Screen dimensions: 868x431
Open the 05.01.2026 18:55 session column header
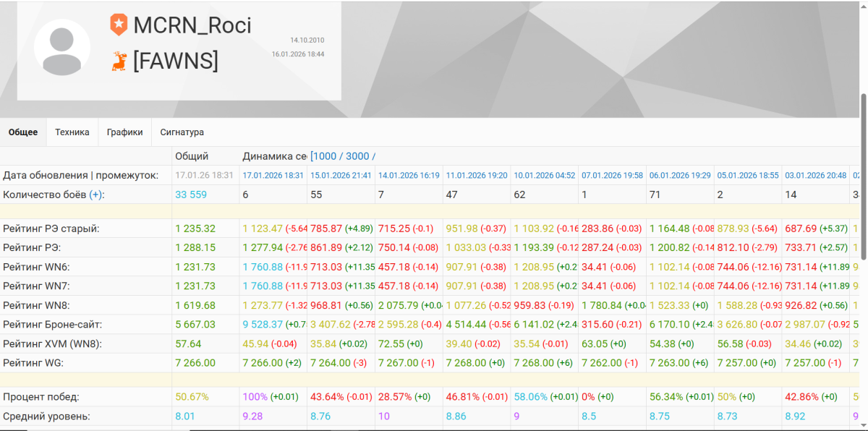[x=748, y=176]
